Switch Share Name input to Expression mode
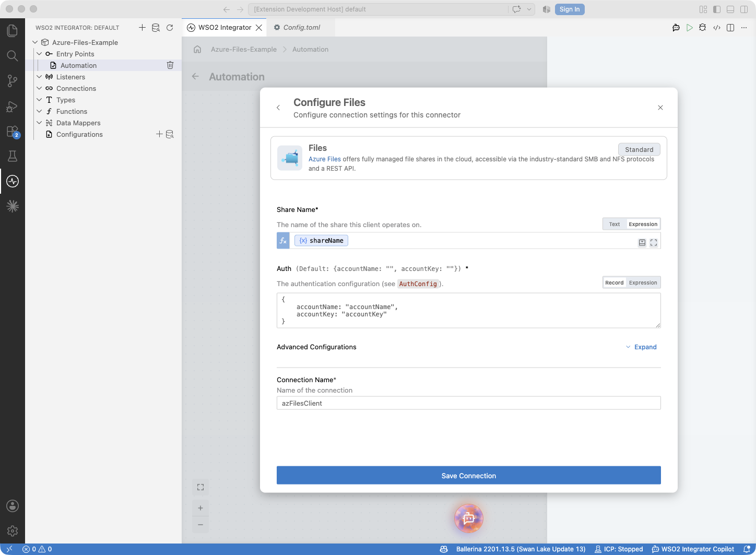The height and width of the screenshot is (555, 756). pyautogui.click(x=643, y=224)
